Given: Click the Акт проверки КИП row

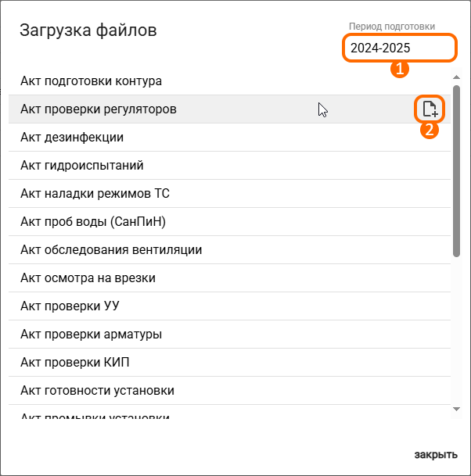Looking at the screenshot, I should pos(229,362).
